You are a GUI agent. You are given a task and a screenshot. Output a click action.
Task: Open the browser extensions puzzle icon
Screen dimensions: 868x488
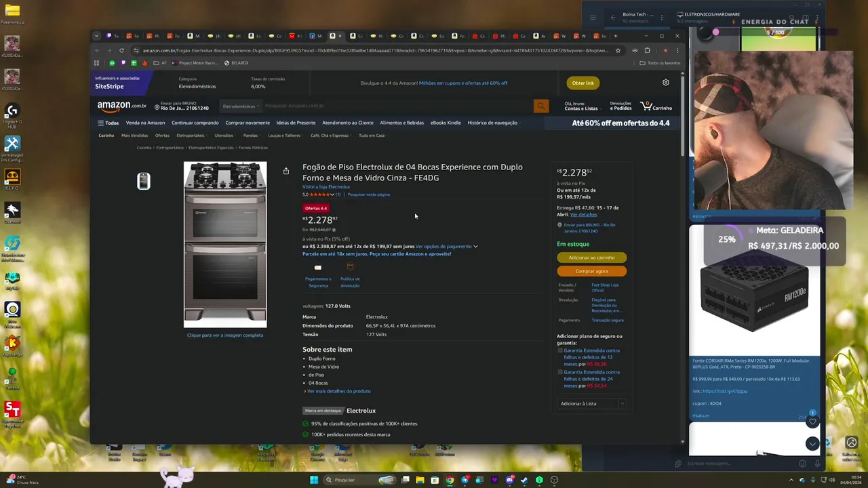coord(647,50)
